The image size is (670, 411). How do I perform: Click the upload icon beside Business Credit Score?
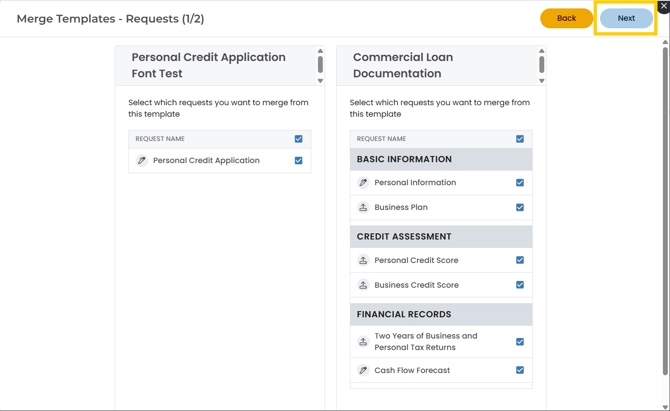tap(363, 285)
